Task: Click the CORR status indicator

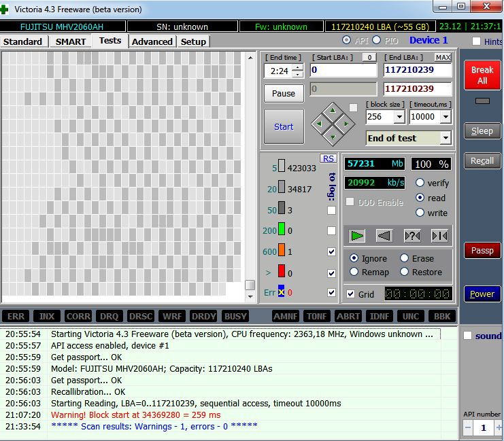Action: click(x=78, y=317)
